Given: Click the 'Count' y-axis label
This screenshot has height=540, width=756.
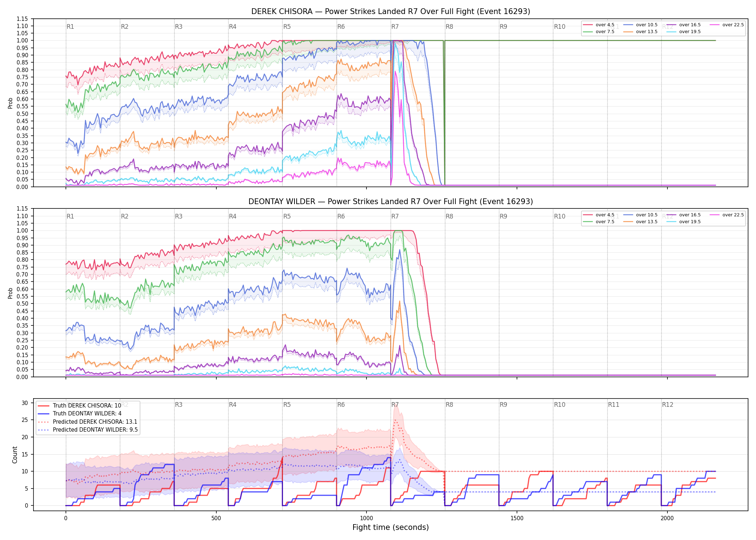Looking at the screenshot, I should 15,455.
